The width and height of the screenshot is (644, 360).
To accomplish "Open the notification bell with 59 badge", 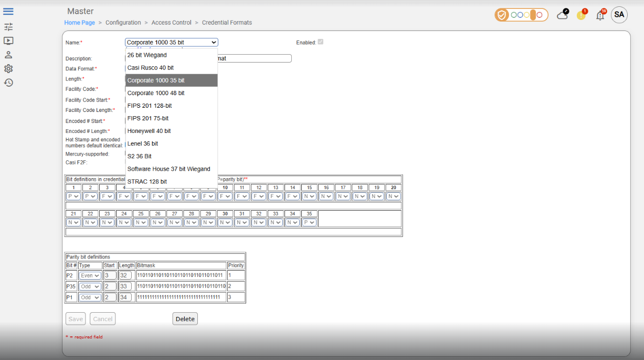I will point(600,15).
